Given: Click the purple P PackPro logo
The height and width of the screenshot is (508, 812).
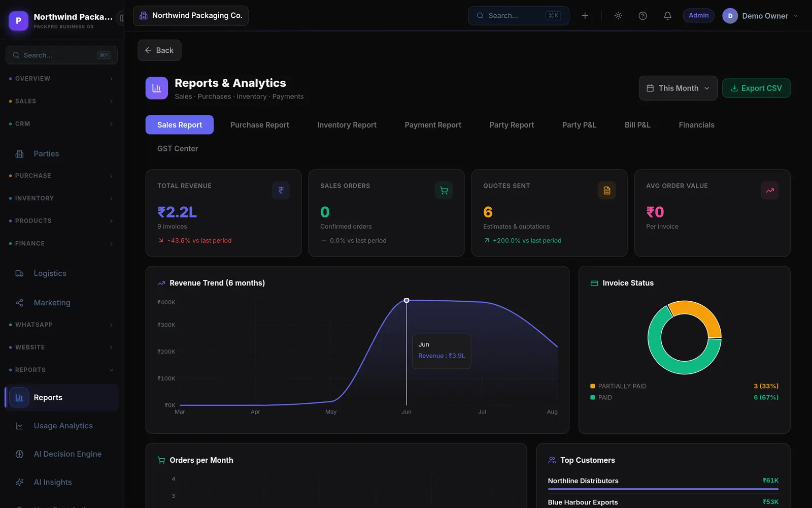Looking at the screenshot, I should (x=19, y=21).
